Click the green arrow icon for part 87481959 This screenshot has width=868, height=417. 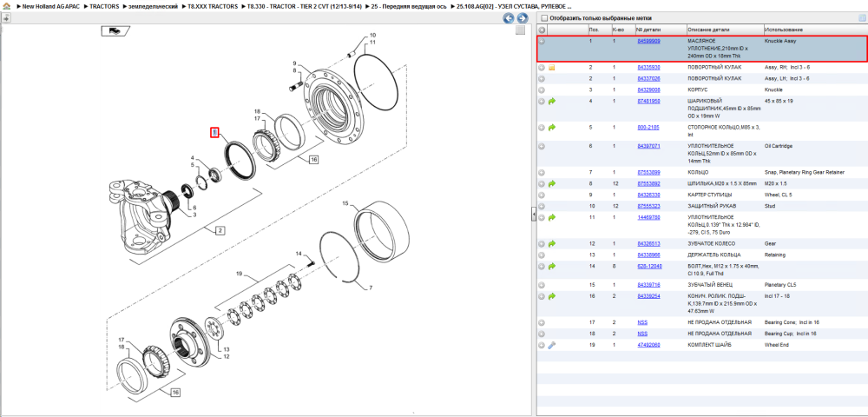tap(551, 102)
